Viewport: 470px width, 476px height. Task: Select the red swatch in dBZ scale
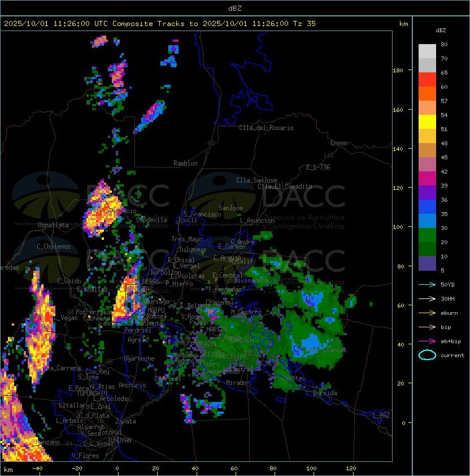427,80
